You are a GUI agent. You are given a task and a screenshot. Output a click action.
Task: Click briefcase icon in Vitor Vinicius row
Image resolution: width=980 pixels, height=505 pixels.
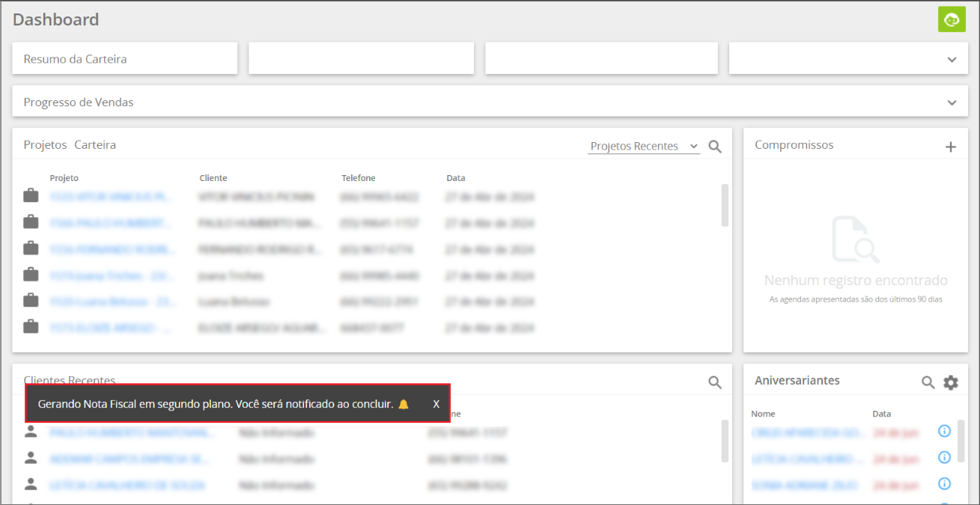tap(31, 196)
